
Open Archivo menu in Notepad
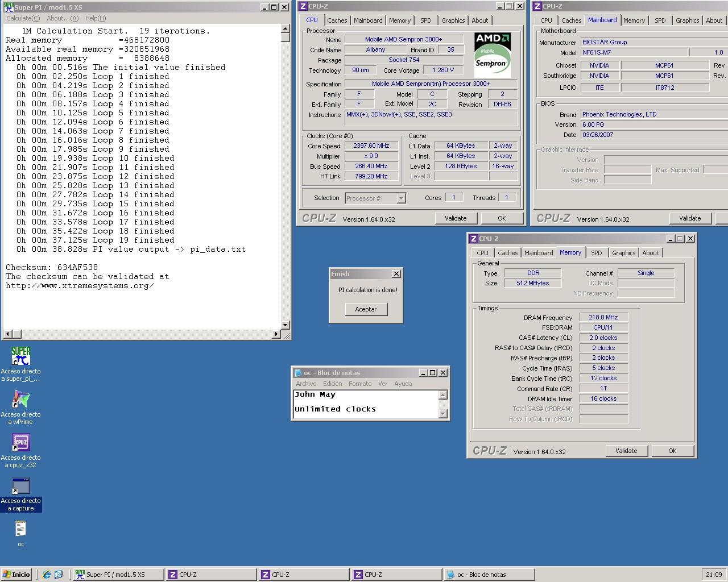coord(306,384)
